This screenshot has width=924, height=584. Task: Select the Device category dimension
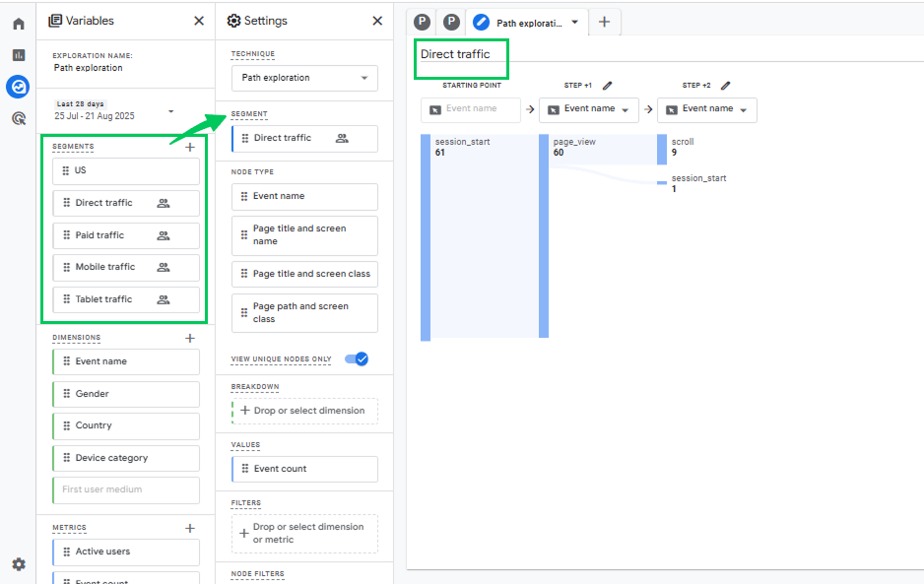pos(126,459)
